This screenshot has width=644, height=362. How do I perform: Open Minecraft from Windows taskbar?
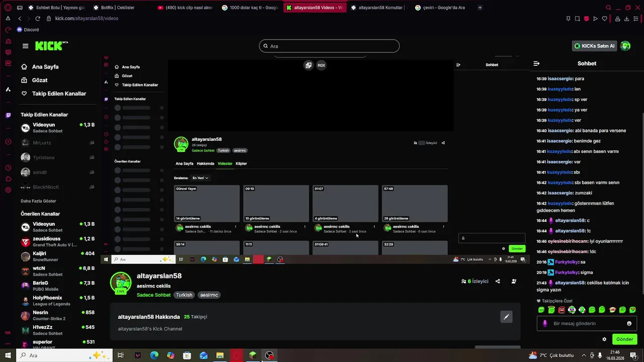click(x=253, y=355)
